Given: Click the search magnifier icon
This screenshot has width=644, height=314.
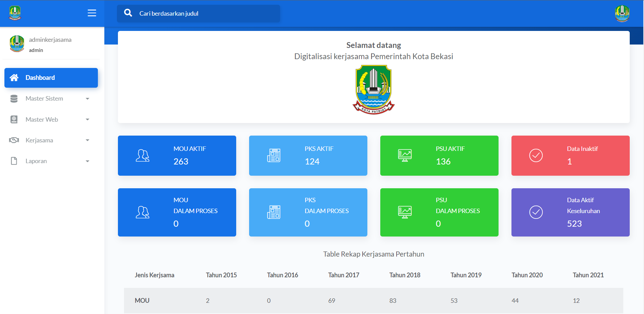Looking at the screenshot, I should point(128,13).
